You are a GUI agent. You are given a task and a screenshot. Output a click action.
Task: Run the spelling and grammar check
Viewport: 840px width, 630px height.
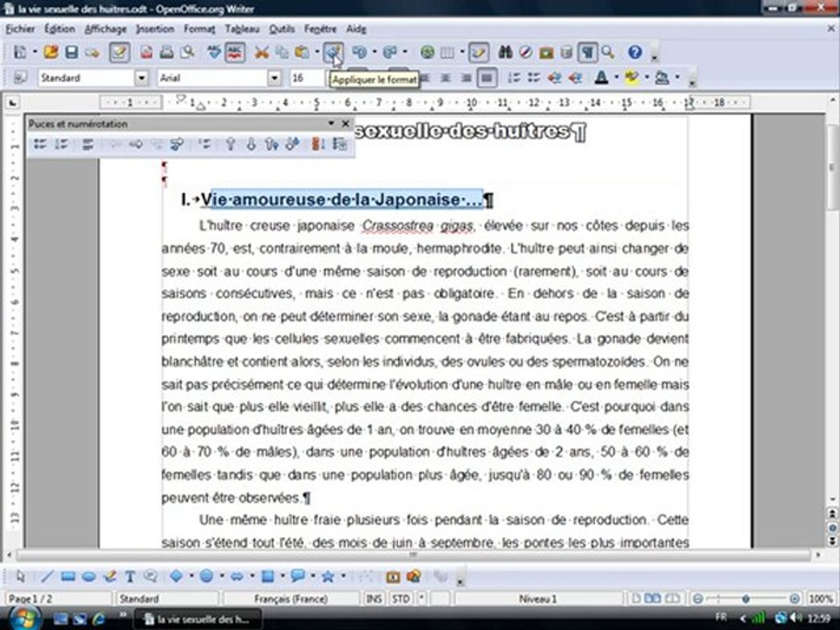coord(215,52)
